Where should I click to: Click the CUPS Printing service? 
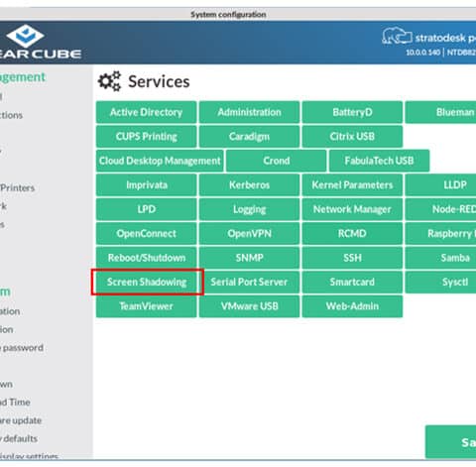coord(146,136)
